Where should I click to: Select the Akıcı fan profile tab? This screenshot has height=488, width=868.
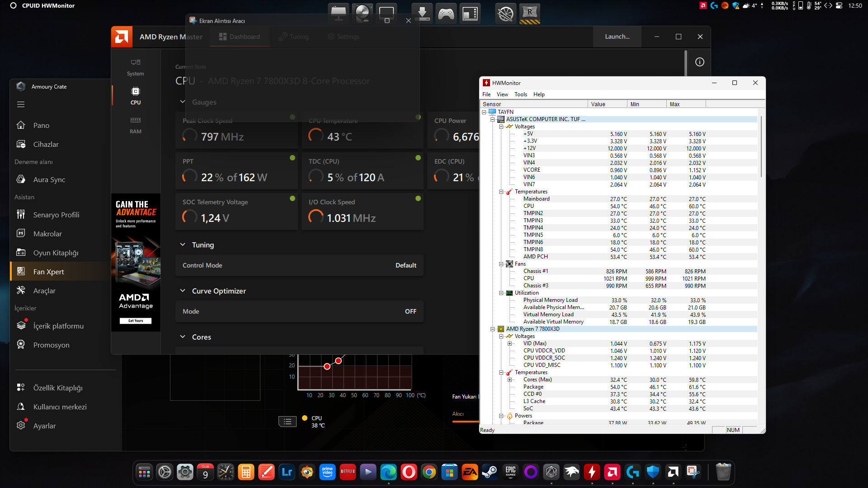(x=458, y=414)
